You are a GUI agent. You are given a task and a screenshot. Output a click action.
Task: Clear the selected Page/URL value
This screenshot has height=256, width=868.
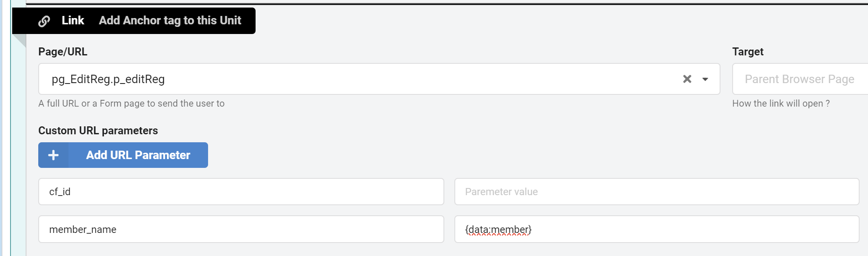[x=687, y=79]
